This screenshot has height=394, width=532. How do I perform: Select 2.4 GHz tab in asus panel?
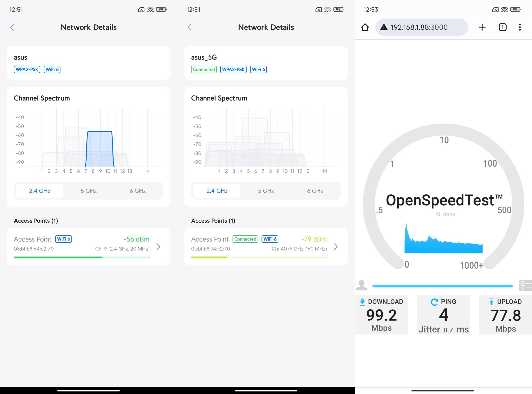pos(40,191)
